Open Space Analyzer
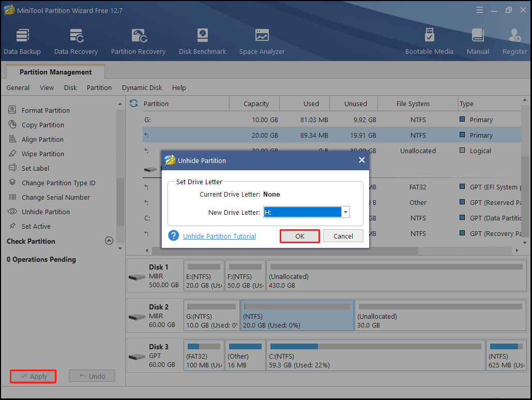Image resolution: width=532 pixels, height=400 pixels. pos(262,41)
